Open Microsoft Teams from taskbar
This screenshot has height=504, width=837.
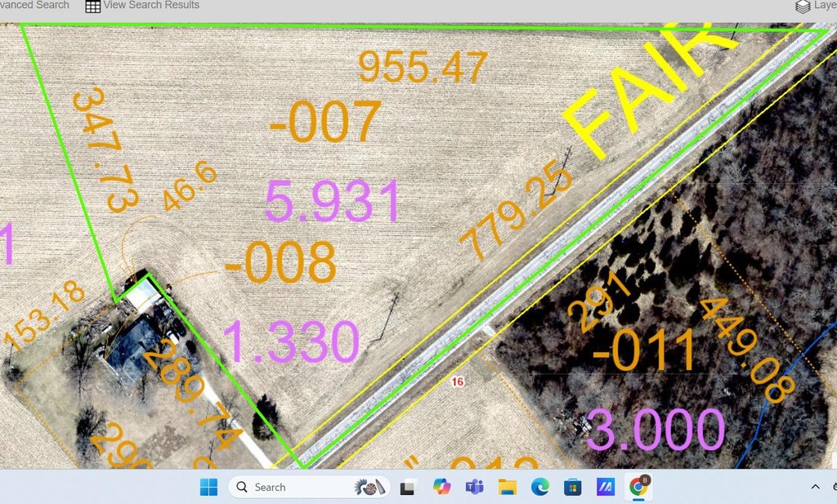(x=474, y=488)
